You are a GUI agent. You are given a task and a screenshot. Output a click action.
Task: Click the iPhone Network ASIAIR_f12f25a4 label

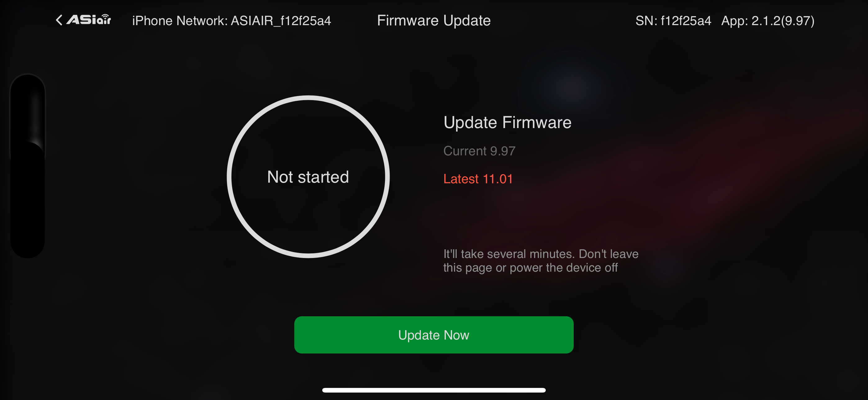coord(232,21)
